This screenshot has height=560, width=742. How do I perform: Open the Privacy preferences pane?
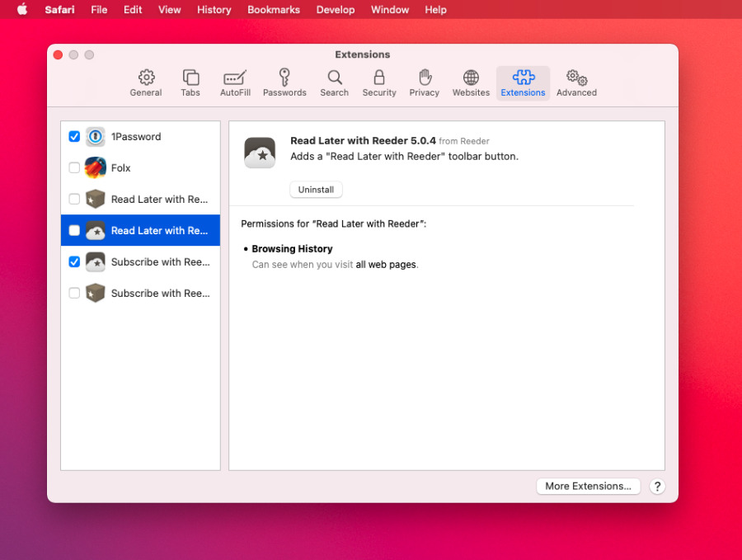pos(424,82)
